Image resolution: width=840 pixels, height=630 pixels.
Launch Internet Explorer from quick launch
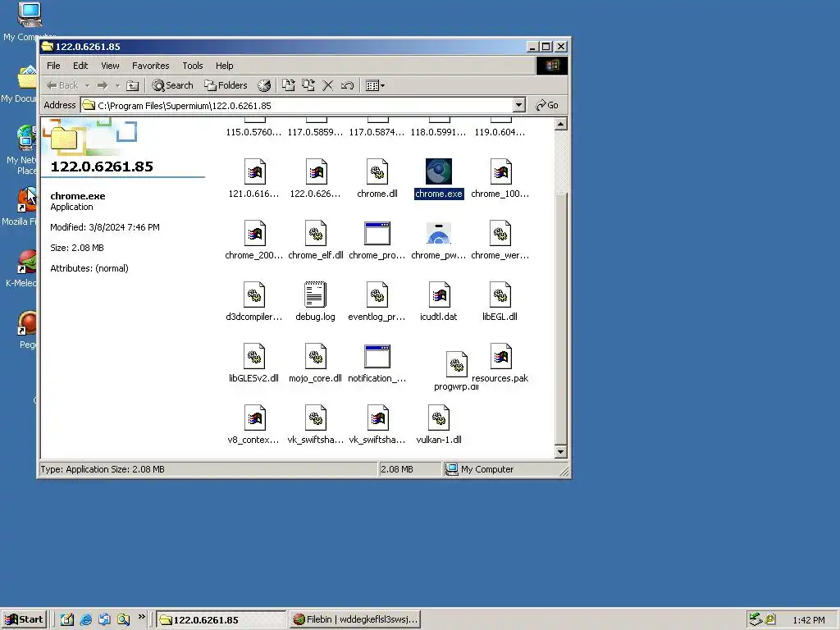85,619
